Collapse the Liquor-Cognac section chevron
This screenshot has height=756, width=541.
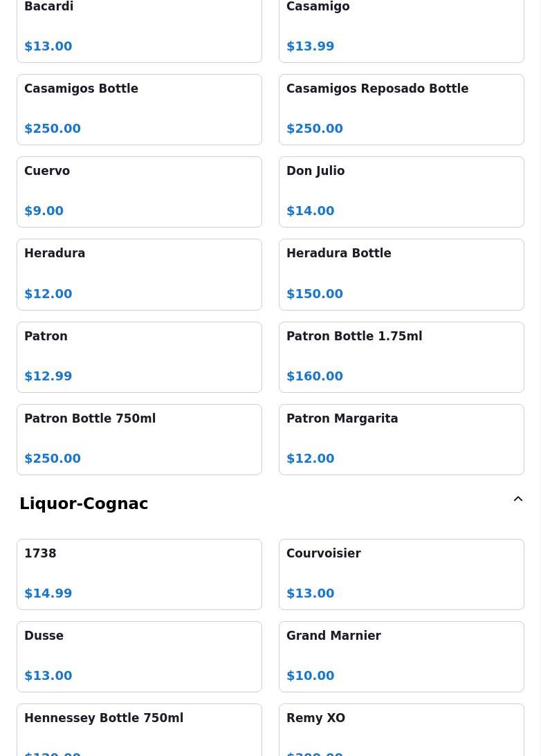(x=517, y=499)
